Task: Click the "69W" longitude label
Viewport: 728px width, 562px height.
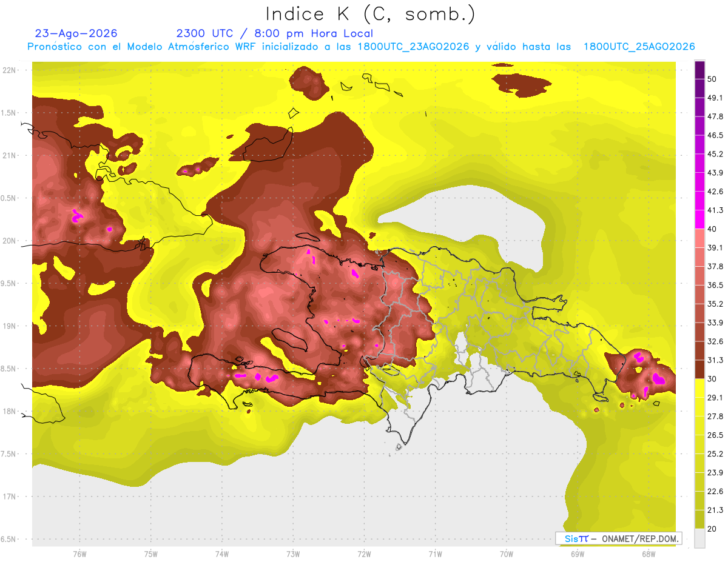Action: pos(577,554)
